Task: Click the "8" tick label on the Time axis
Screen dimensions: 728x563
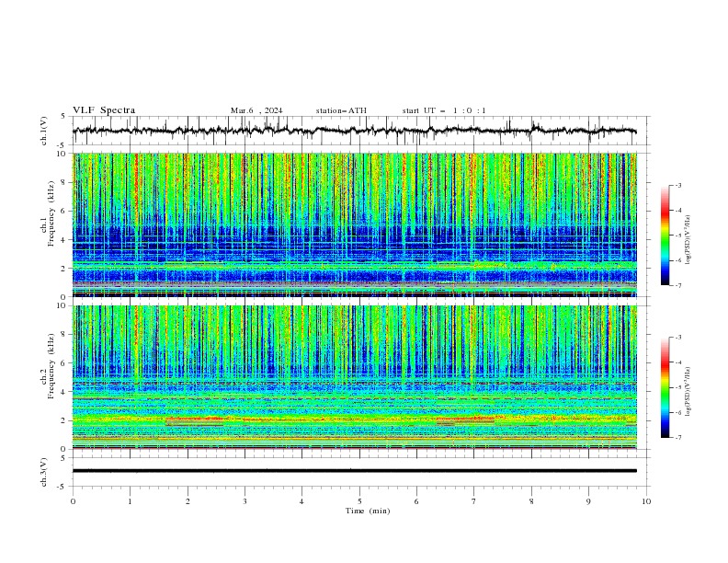Action: point(531,501)
